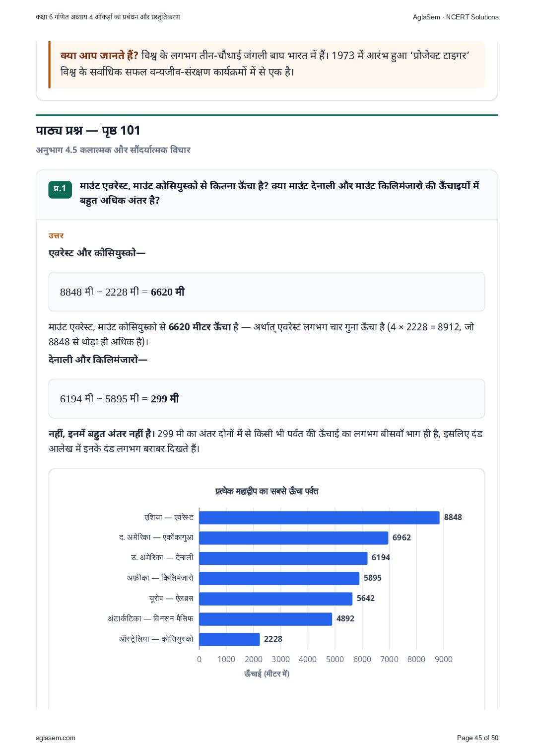
Task: Click the aglasem.com footer link
Action: point(56,738)
